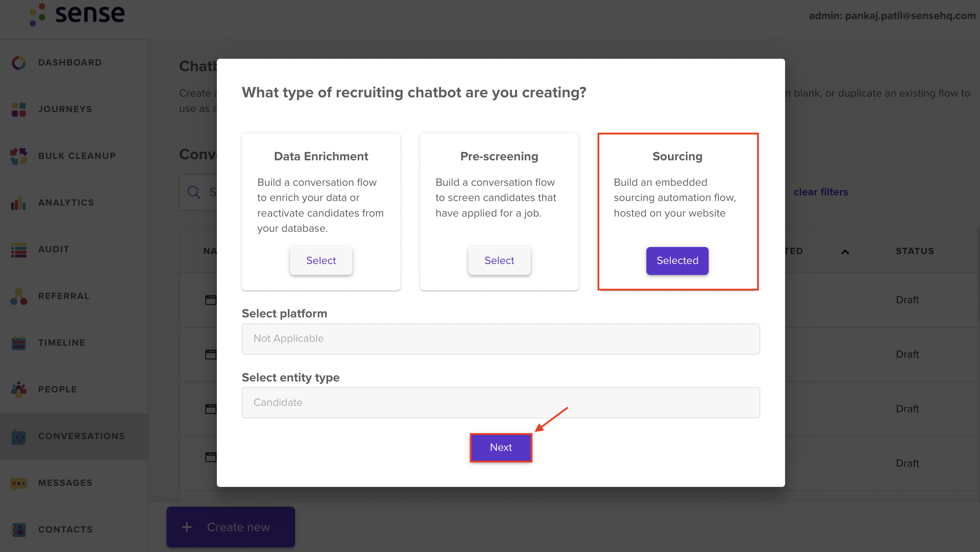Open the Select platform dropdown
Viewport: 980px width, 552px height.
pos(501,339)
